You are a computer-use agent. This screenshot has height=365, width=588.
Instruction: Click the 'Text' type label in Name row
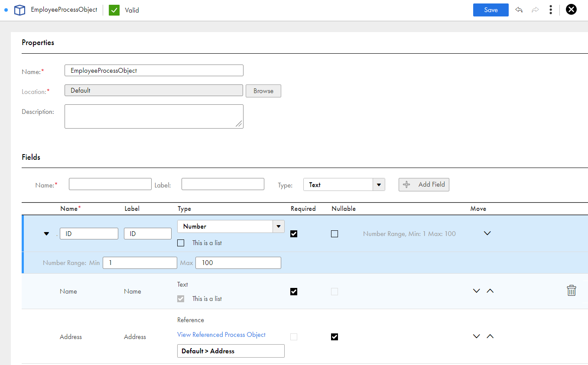pos(182,284)
